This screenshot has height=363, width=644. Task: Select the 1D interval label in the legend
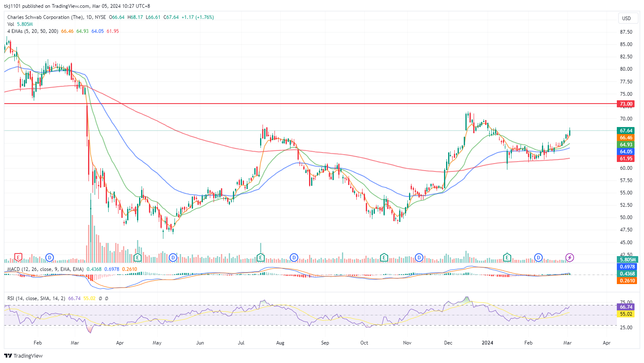point(89,17)
